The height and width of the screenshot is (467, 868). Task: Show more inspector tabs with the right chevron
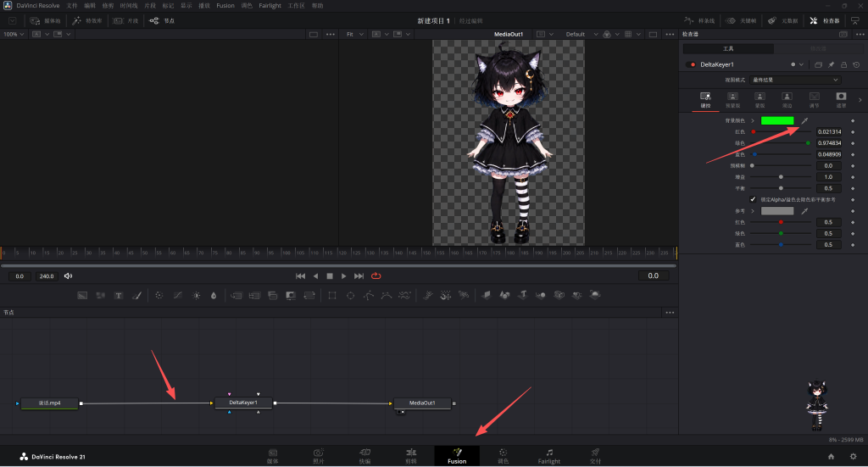860,100
